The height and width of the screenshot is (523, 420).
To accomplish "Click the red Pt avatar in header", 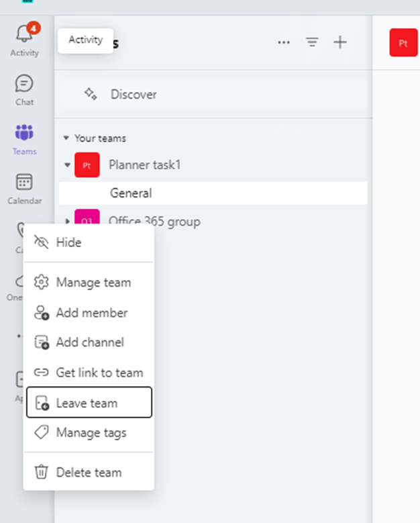I will click(403, 43).
